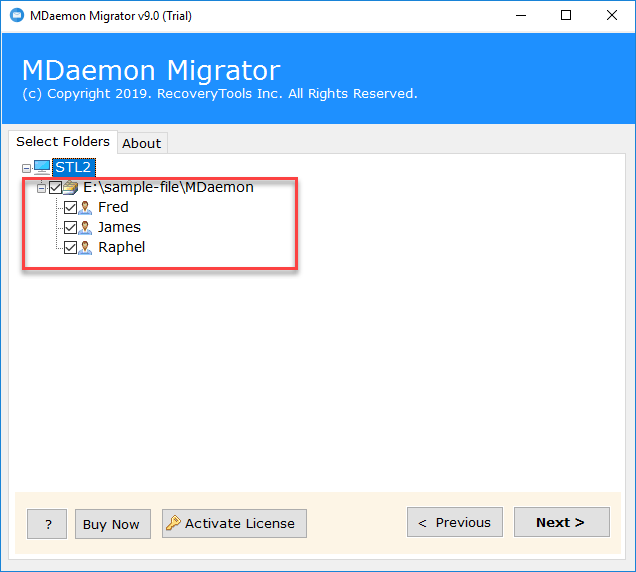Open the Select Folders tab
This screenshot has height=572, width=636.
click(63, 142)
